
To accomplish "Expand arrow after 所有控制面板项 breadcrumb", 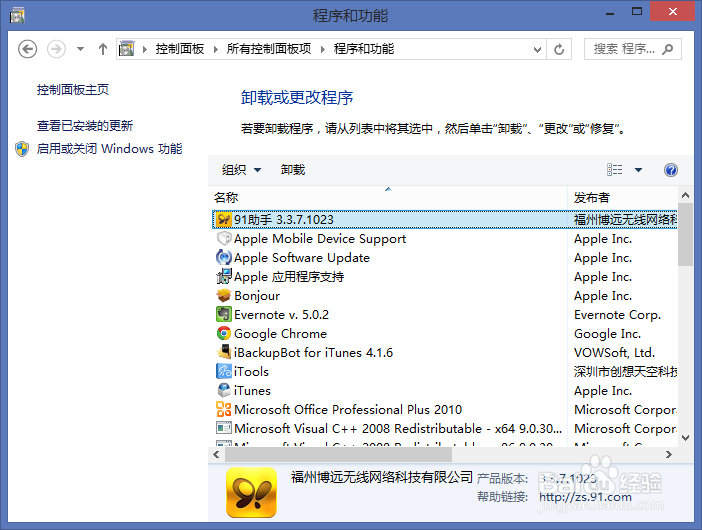I will [323, 49].
